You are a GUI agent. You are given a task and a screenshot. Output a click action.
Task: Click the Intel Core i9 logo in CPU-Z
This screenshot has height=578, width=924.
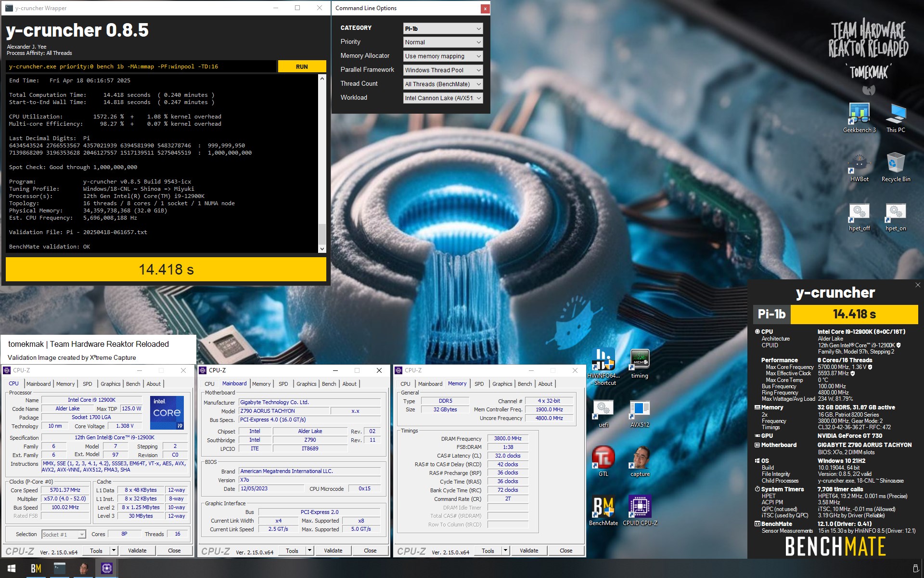point(167,412)
